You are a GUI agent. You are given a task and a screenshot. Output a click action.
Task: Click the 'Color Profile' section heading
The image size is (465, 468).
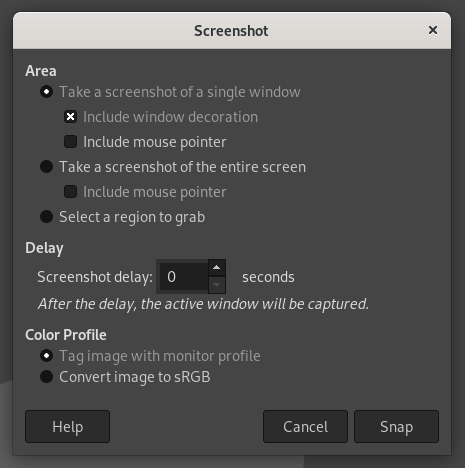click(66, 335)
